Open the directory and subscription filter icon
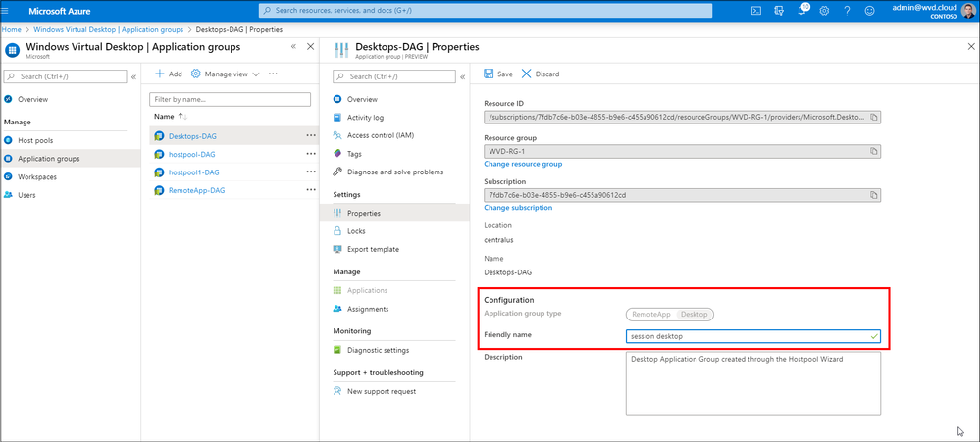Screen dimensions: 980x442 point(779,11)
